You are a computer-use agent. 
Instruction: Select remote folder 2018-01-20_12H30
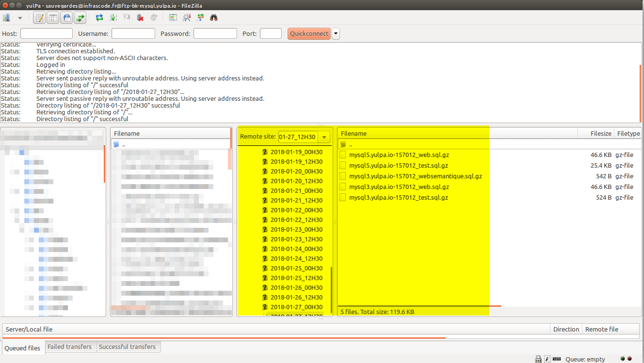pos(296,181)
